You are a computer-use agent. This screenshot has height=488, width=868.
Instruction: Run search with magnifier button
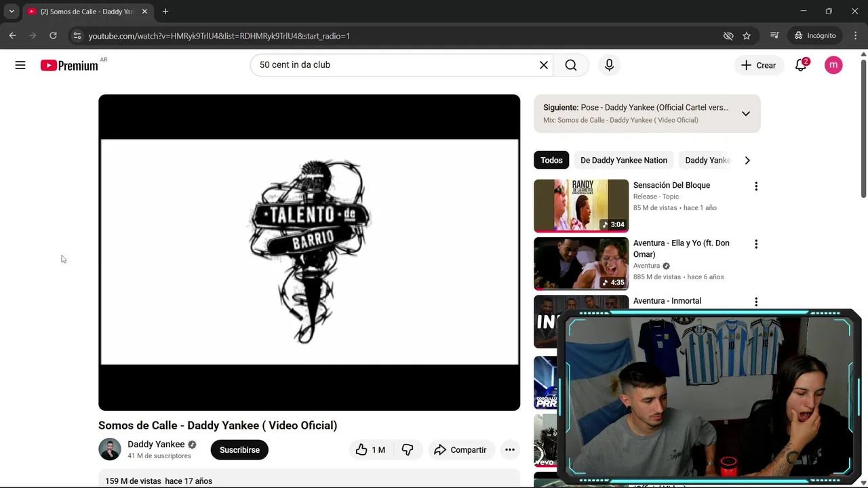pos(571,65)
